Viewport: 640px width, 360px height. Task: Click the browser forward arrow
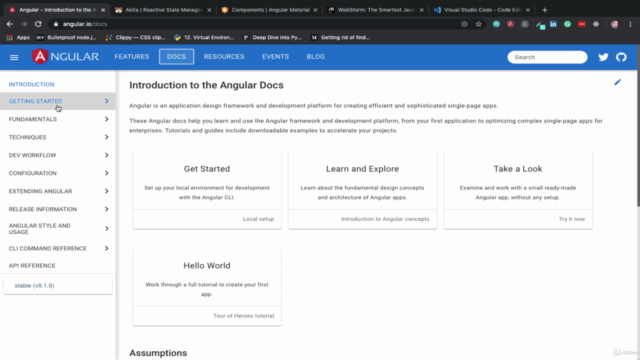pos(24,24)
